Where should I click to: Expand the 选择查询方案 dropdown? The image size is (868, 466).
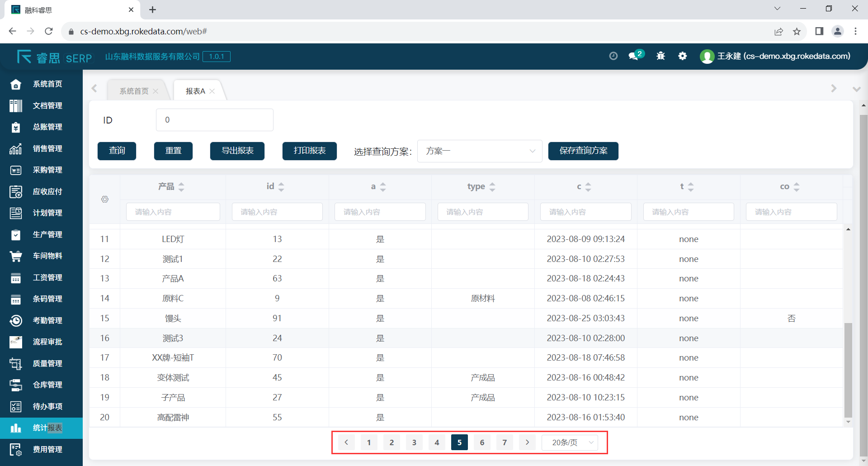479,151
